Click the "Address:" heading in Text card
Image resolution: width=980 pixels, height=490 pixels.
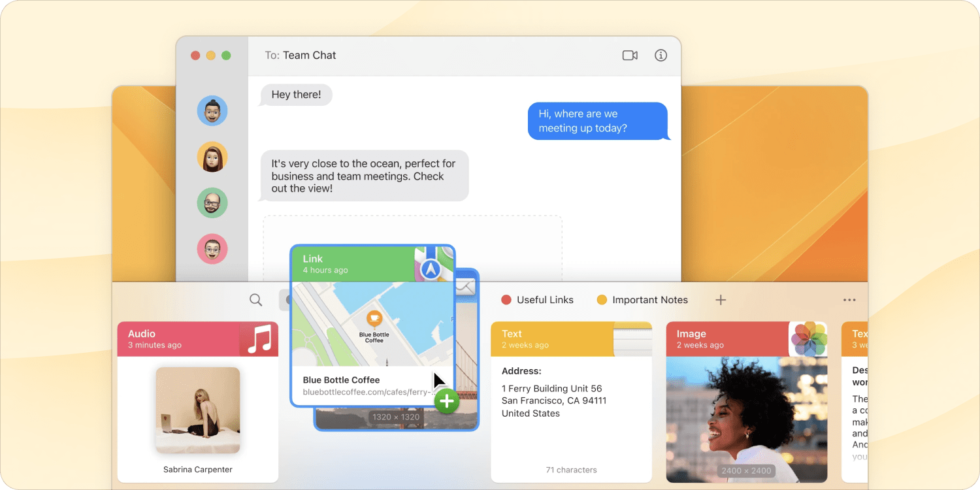click(x=521, y=371)
